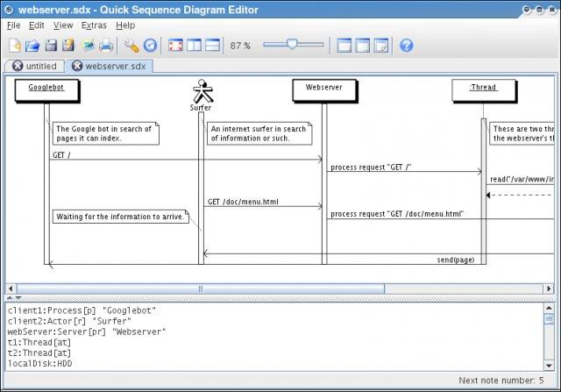This screenshot has width=561, height=392.
Task: Open the Extras menu
Action: click(94, 25)
